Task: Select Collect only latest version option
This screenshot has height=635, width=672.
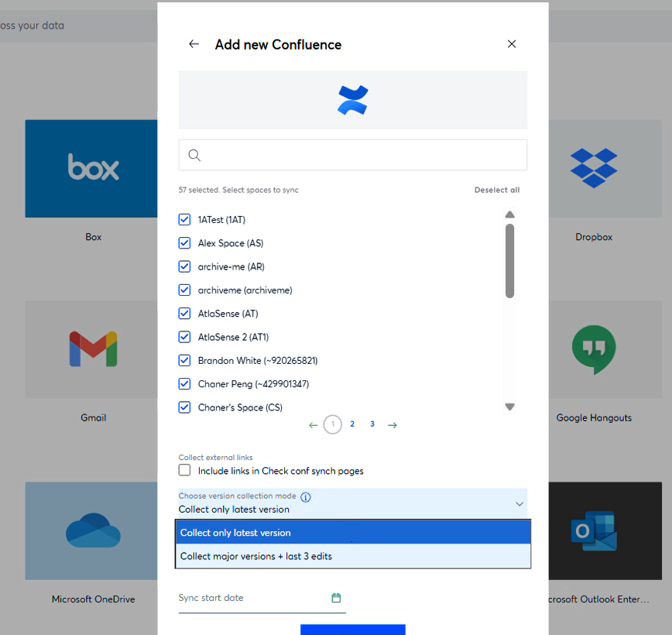Action: [352, 533]
